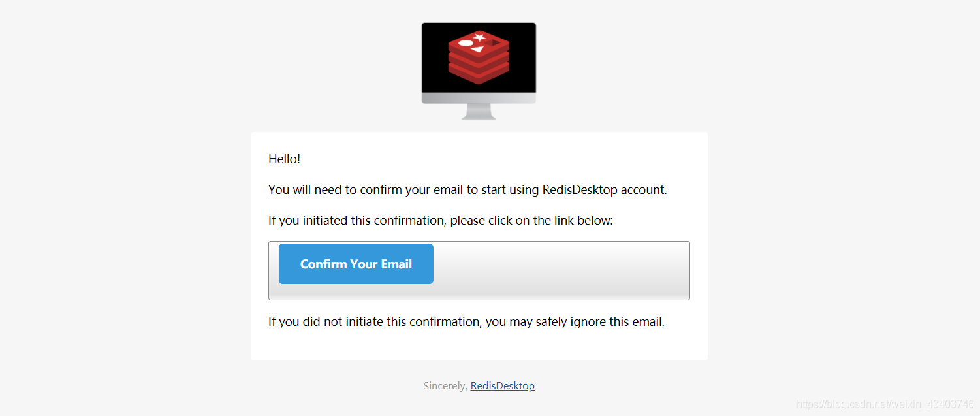Screen dimensions: 980x416
Task: Click the bottom layer of the red Redis stack
Action: click(x=479, y=77)
